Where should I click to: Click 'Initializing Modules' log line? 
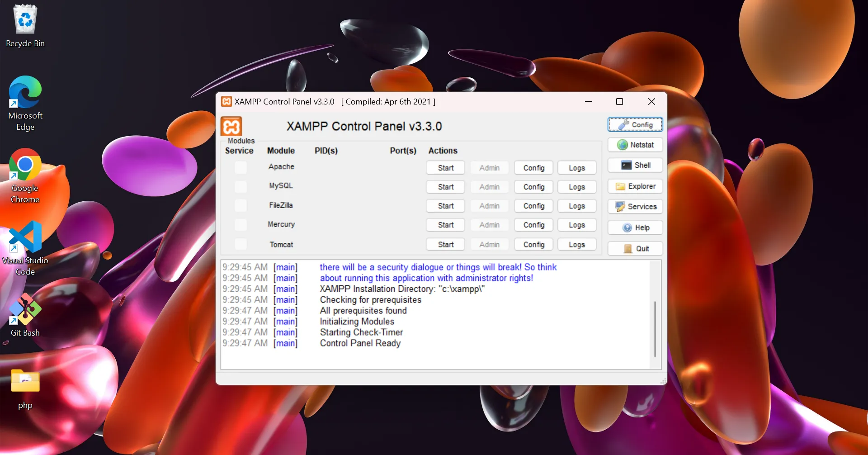point(357,322)
